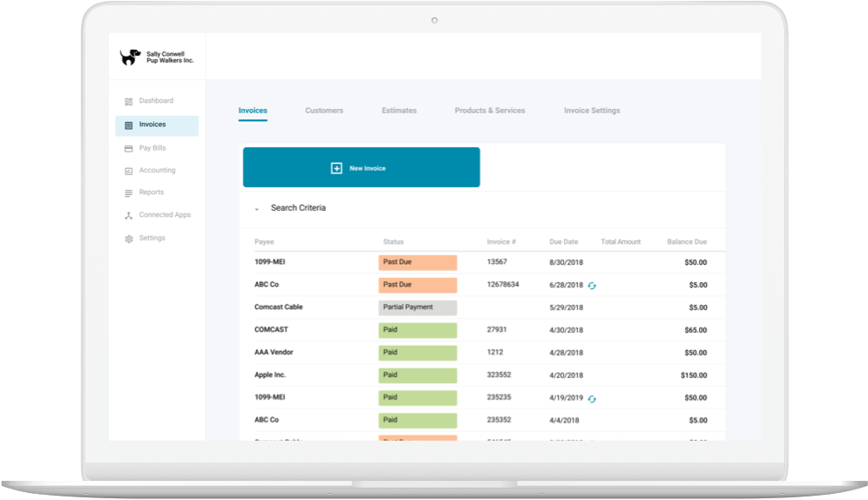Click the Accounting icon in sidebar
Screen dimensions: 868x500
129,171
